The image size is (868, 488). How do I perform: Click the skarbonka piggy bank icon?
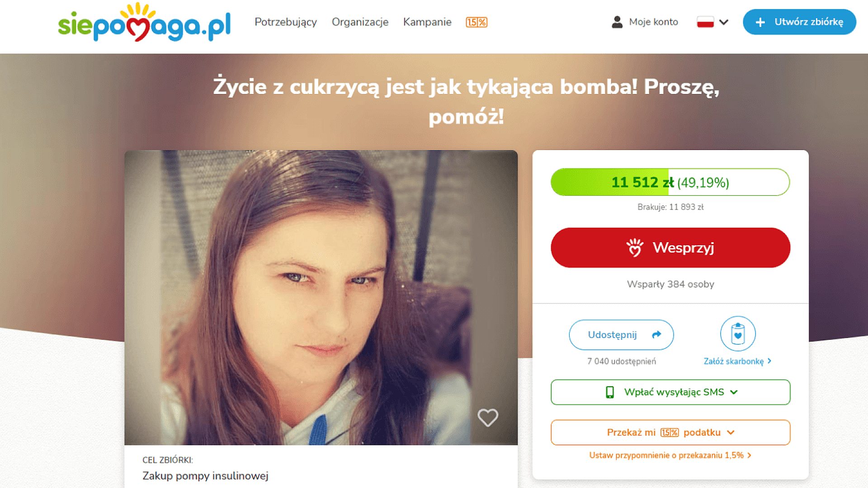click(738, 334)
